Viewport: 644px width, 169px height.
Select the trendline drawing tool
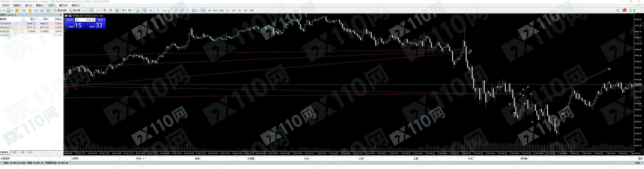170,11
